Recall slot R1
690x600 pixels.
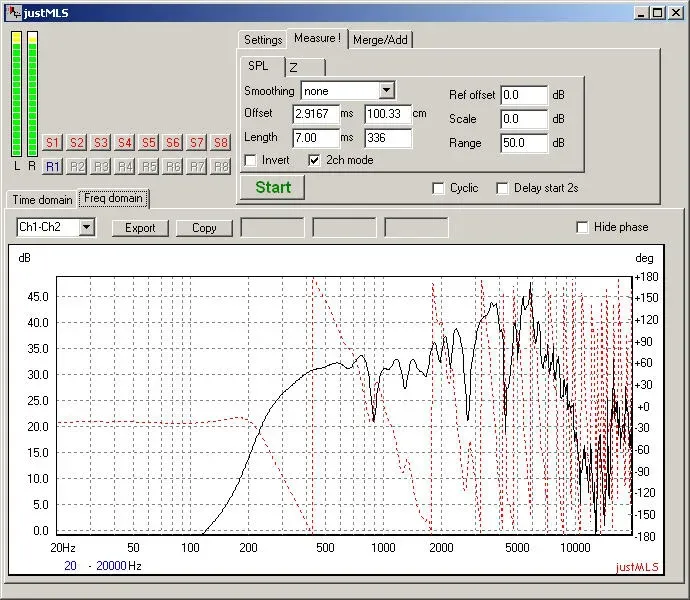click(x=52, y=167)
